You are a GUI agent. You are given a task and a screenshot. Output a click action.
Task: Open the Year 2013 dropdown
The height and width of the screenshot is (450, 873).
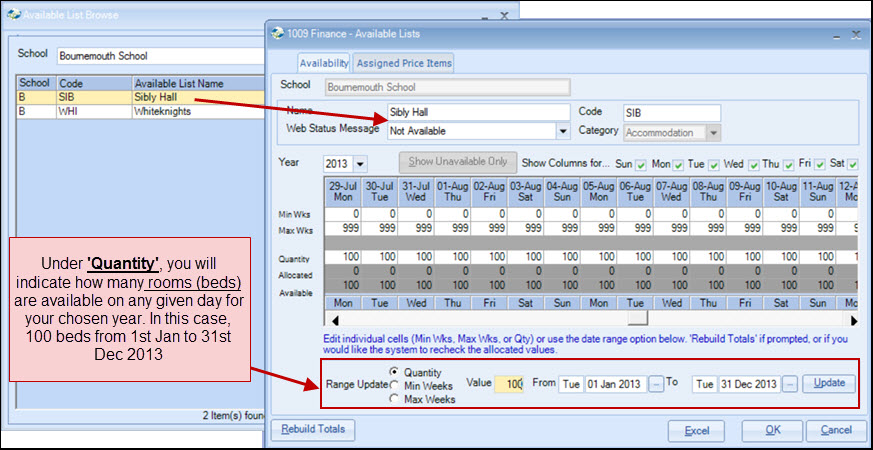pos(360,163)
